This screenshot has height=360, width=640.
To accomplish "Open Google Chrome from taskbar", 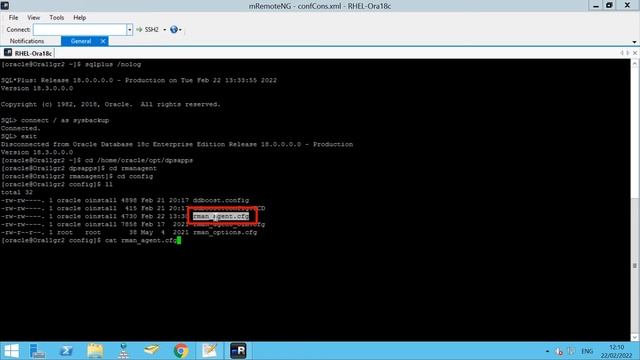I will [181, 351].
